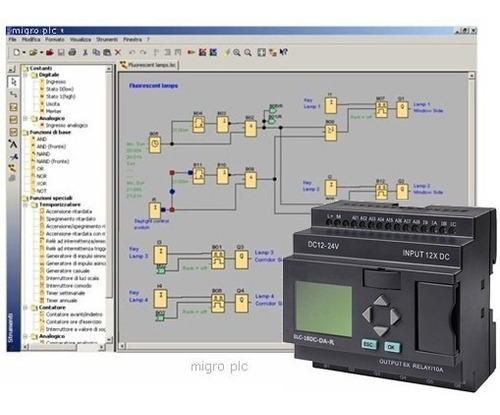Select the NOT function item
Viewport: 500px width, 415px height.
click(x=41, y=191)
